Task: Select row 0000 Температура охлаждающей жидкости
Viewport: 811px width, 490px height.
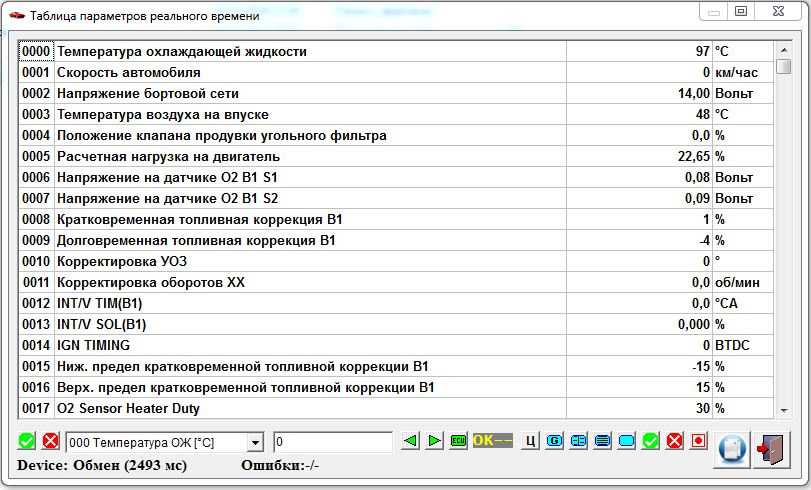Action: click(396, 51)
